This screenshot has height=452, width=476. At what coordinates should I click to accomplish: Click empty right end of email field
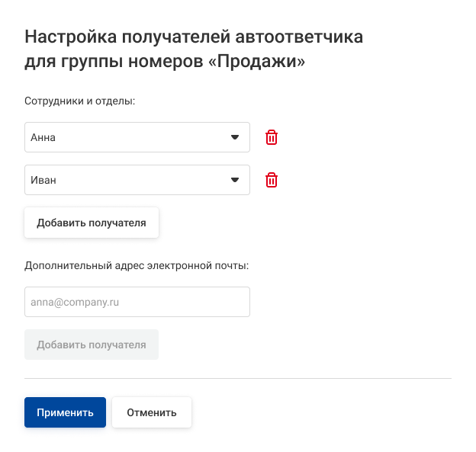point(229,302)
